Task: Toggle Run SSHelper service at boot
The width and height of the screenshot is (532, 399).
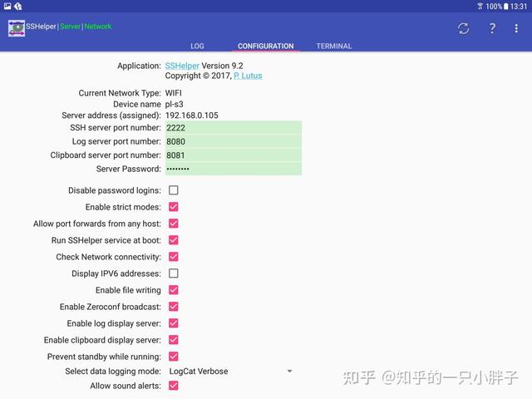Action: [174, 240]
